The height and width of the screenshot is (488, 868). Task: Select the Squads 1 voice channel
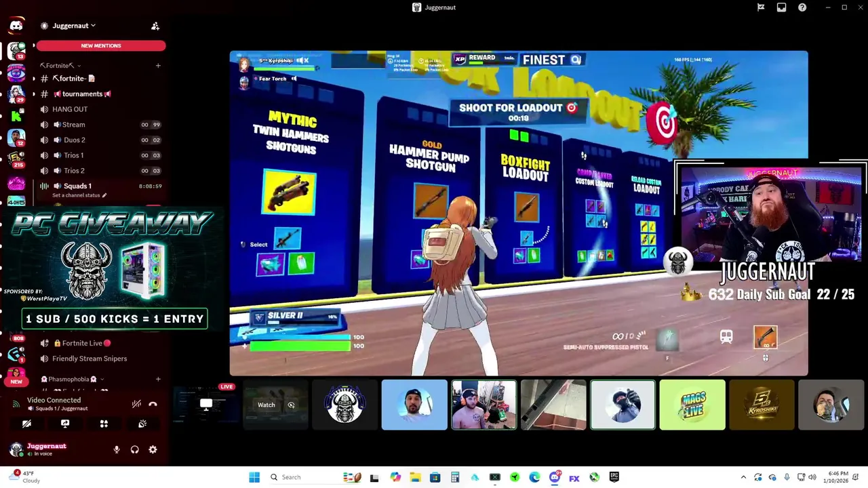pos(100,186)
